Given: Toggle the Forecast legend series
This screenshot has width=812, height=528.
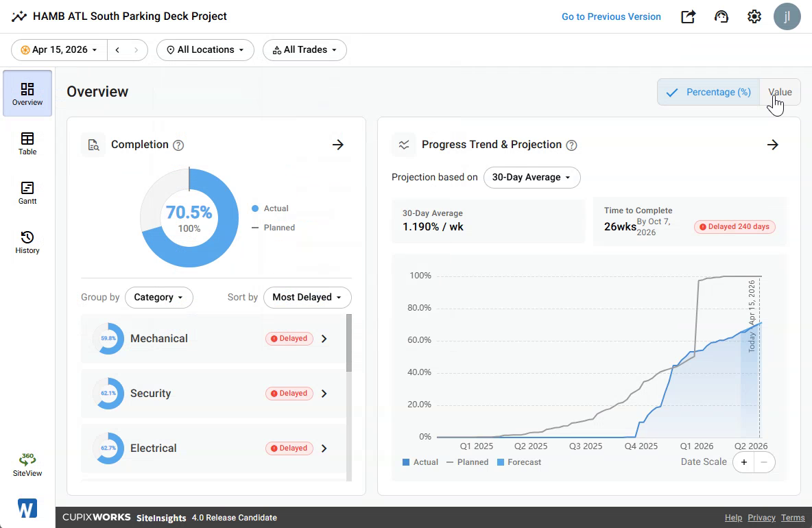Looking at the screenshot, I should coord(519,462).
